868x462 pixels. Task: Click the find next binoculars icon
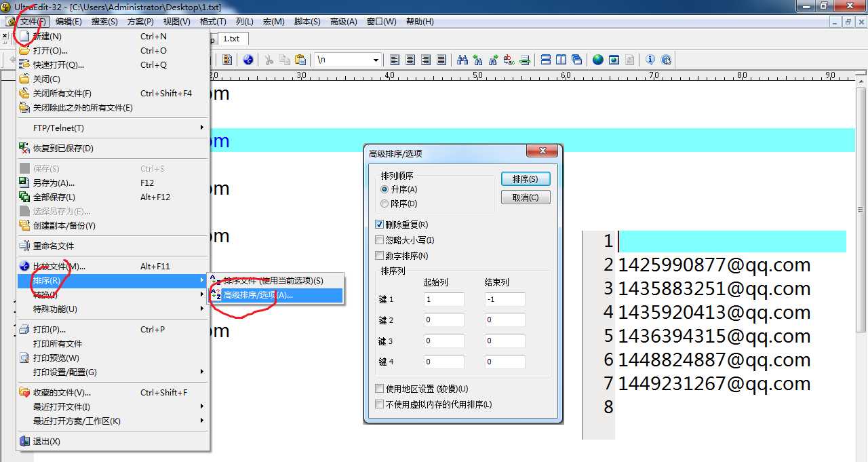pos(494,60)
